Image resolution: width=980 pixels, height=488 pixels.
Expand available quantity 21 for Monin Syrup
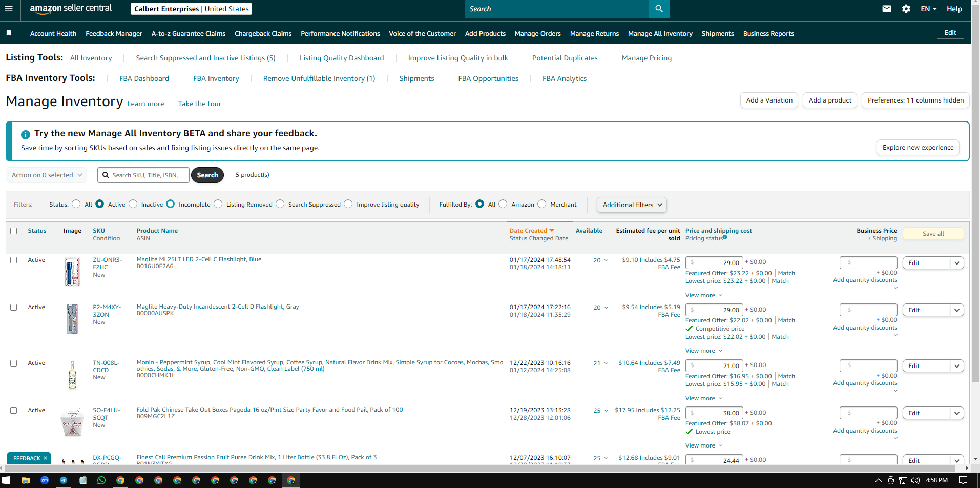(x=601, y=363)
